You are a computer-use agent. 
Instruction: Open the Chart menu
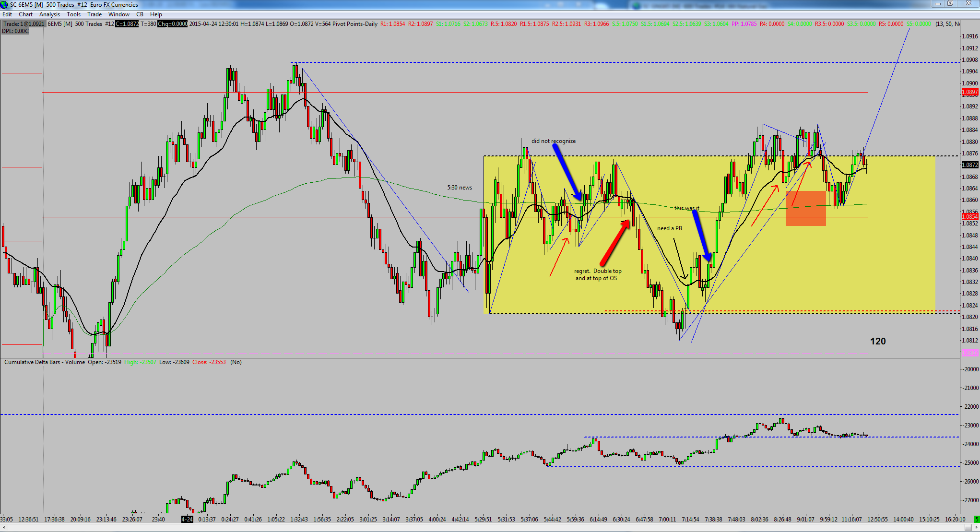(26, 14)
